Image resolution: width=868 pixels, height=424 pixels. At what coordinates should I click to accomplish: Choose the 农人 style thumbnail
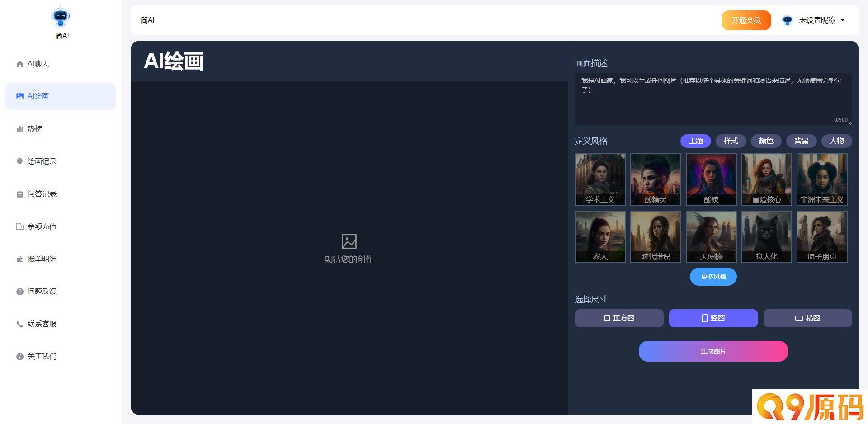pyautogui.click(x=600, y=237)
